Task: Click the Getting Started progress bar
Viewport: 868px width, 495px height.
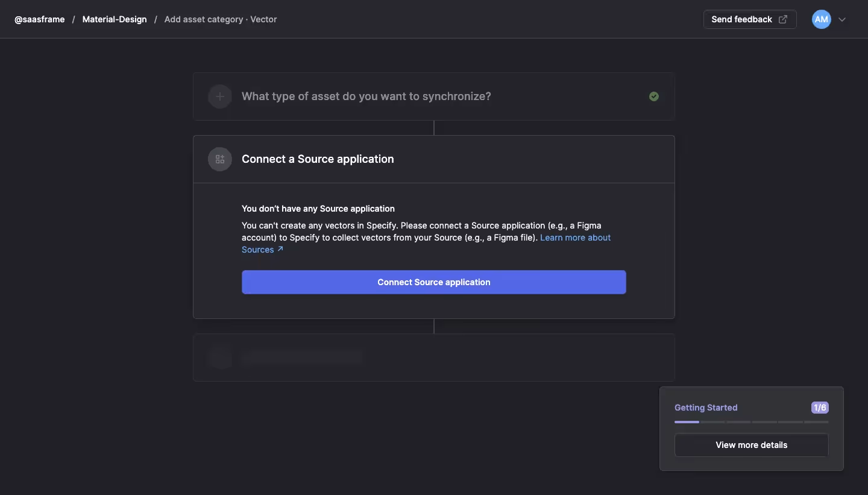Action: pyautogui.click(x=751, y=423)
